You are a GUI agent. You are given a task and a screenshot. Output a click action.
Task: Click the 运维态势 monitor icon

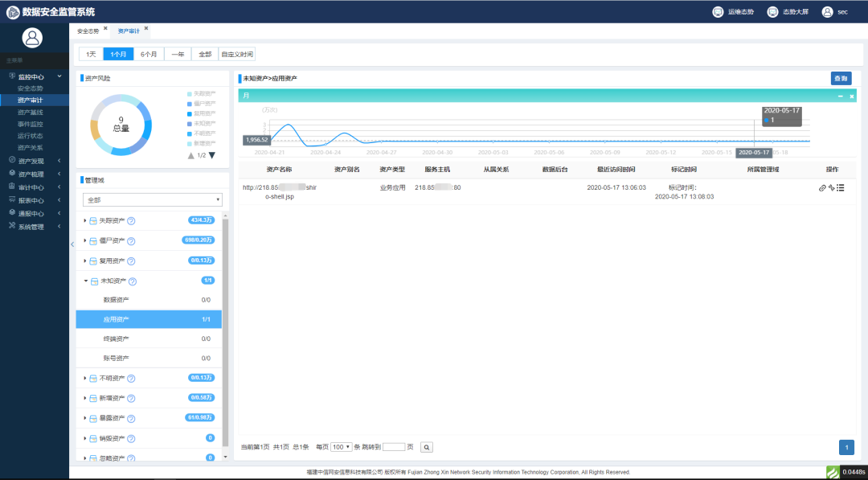coord(718,11)
